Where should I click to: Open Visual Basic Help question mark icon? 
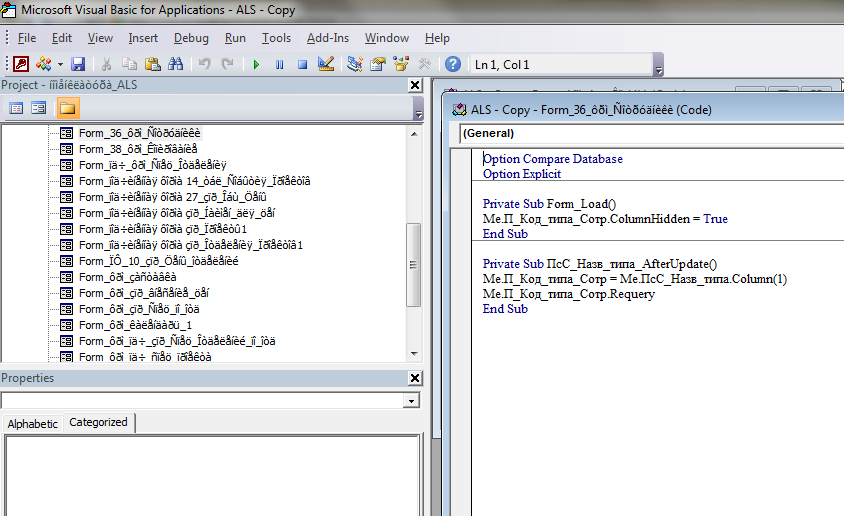tap(453, 64)
